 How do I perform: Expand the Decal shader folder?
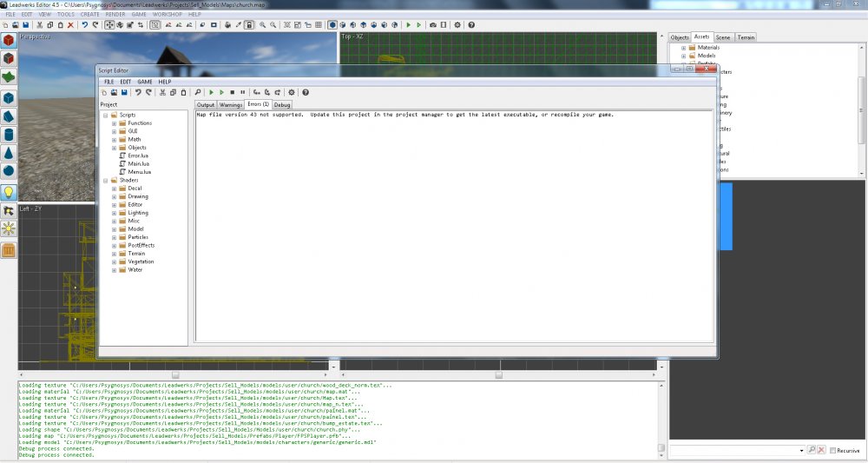[x=114, y=189]
